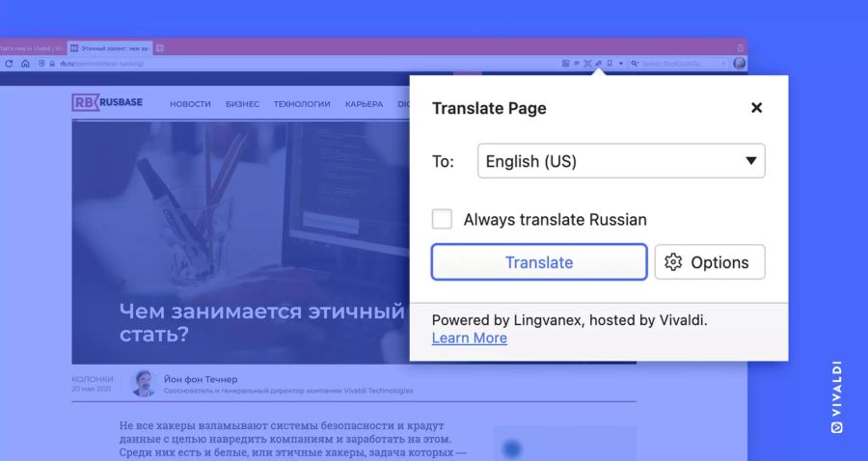
Task: Open the target language dropdown showing English (US)
Action: click(x=621, y=161)
